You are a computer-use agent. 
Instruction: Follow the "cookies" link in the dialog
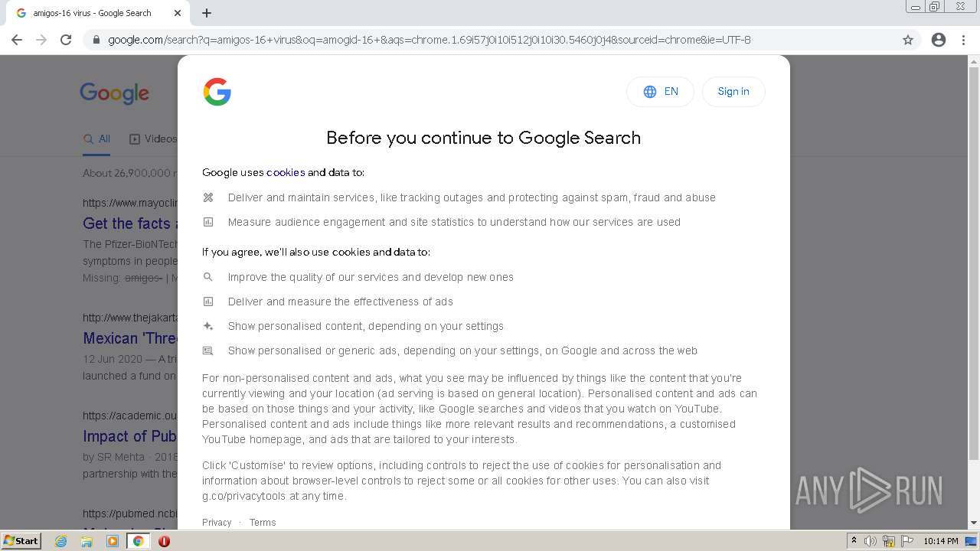click(x=286, y=173)
